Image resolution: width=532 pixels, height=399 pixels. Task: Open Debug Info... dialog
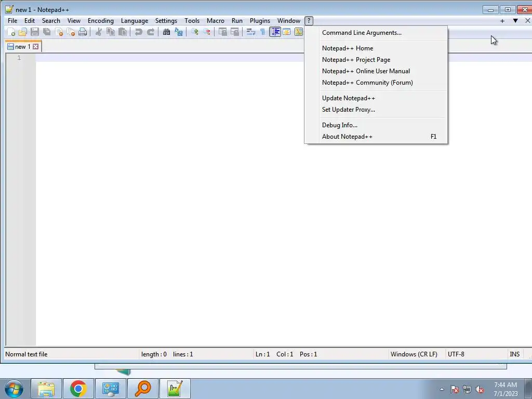tap(376, 125)
